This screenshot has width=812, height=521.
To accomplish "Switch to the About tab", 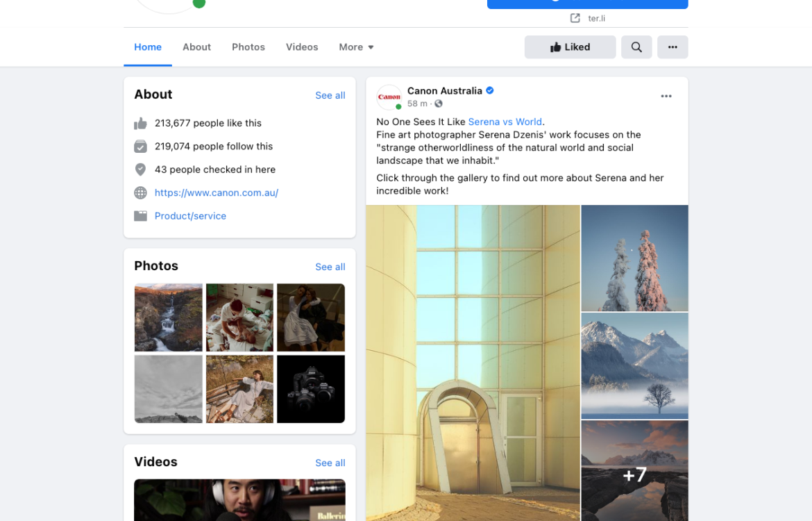I will [x=196, y=47].
